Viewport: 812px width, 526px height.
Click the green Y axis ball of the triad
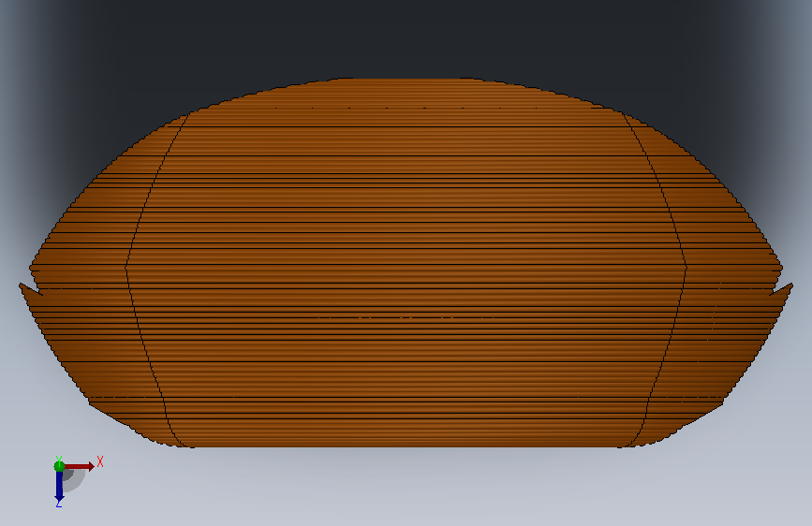59,466
